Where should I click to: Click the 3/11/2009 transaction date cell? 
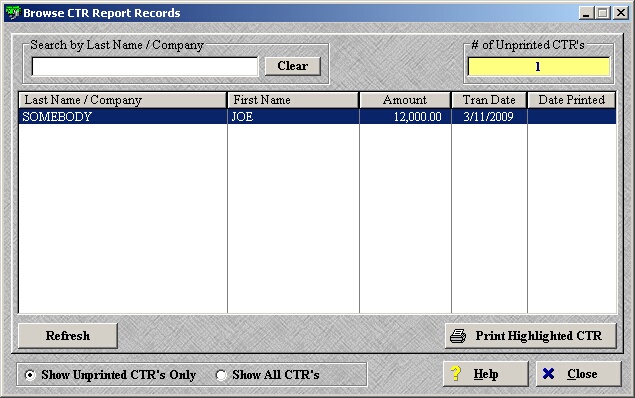tap(489, 117)
